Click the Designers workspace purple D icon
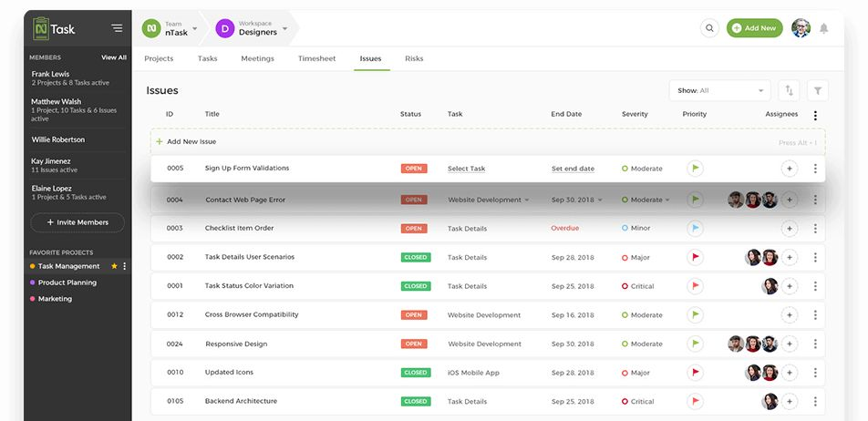Viewport: 868px width, 421px height. pyautogui.click(x=224, y=28)
